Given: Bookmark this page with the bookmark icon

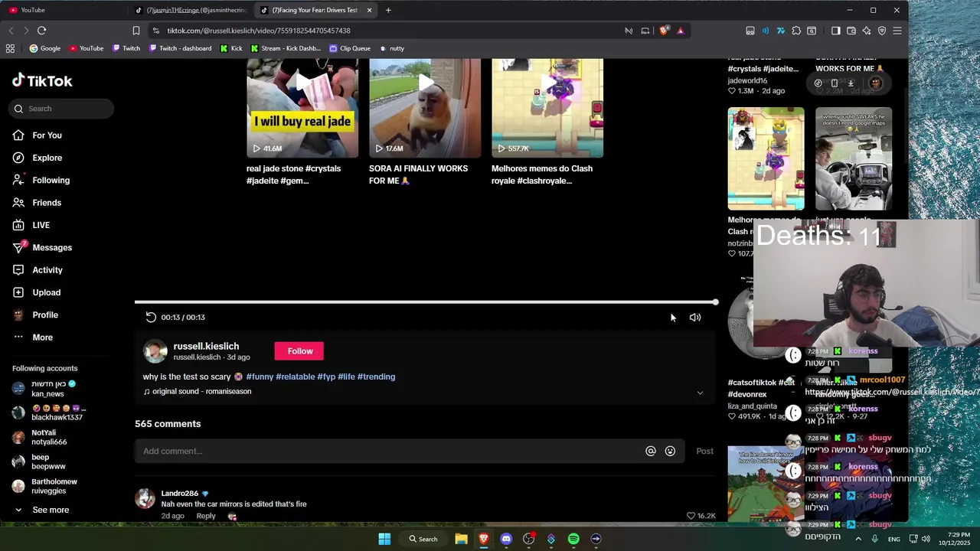Looking at the screenshot, I should [x=136, y=31].
